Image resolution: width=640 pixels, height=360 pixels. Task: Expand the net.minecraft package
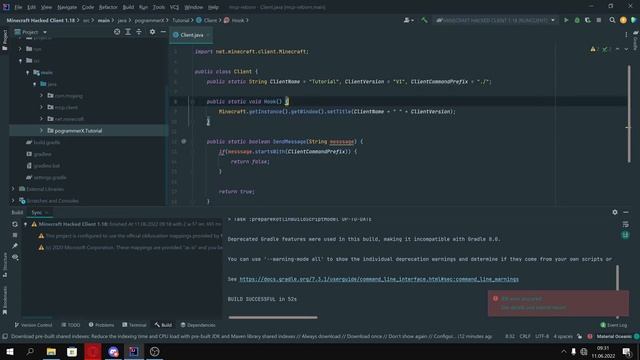coord(41,119)
